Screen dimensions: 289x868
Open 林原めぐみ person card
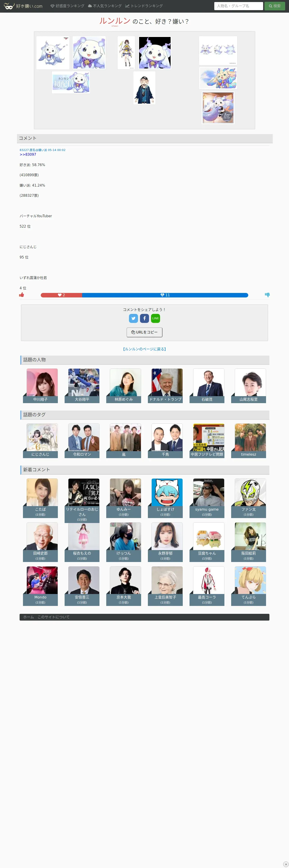[x=124, y=386]
